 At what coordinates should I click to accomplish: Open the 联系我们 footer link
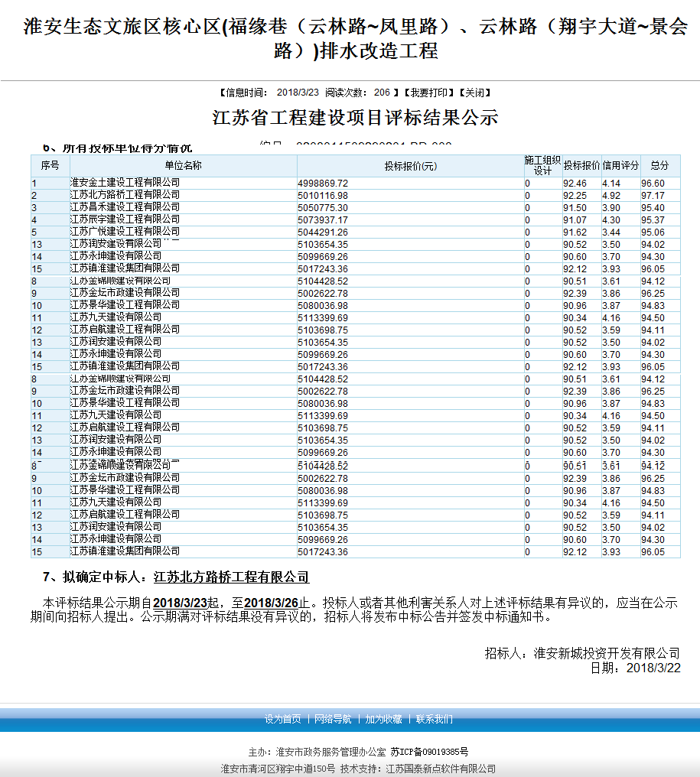point(434,719)
